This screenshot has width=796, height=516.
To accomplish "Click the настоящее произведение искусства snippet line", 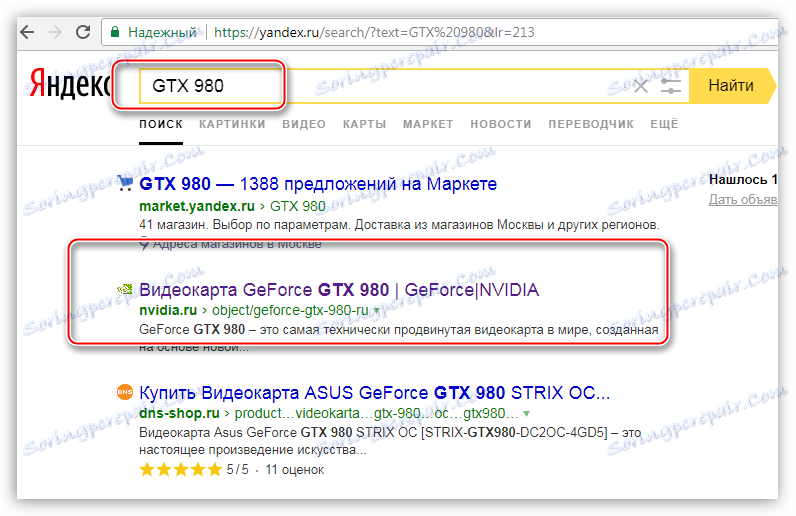I will point(252,450).
